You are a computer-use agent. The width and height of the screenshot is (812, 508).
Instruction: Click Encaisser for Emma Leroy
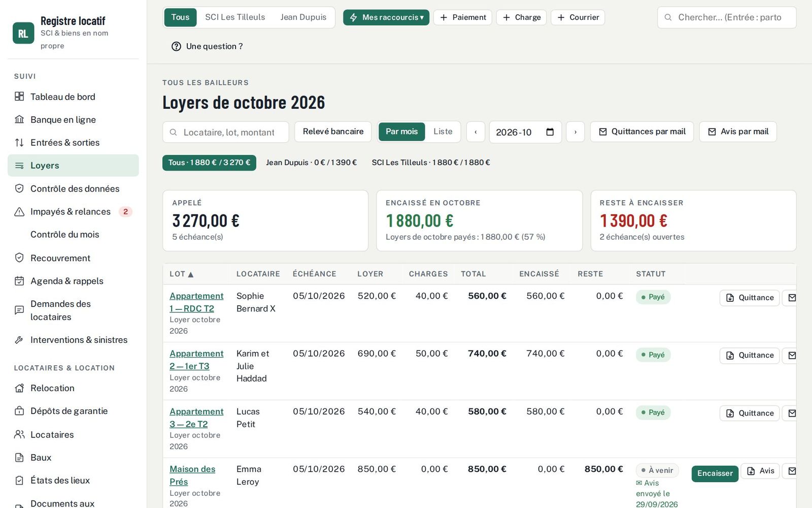tap(715, 473)
